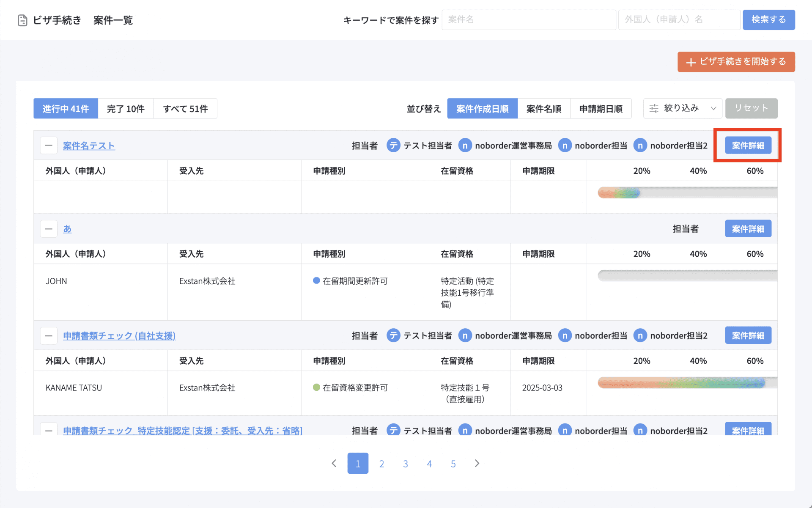The height and width of the screenshot is (508, 812).
Task: Click noborder運営事務局 avatar in 案件名テスト row
Action: pyautogui.click(x=465, y=146)
